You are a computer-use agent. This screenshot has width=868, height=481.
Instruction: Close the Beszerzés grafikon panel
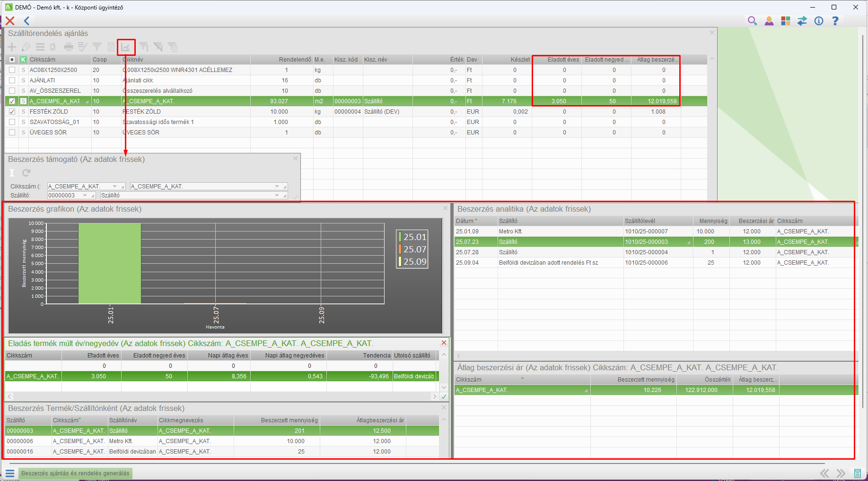coord(445,208)
